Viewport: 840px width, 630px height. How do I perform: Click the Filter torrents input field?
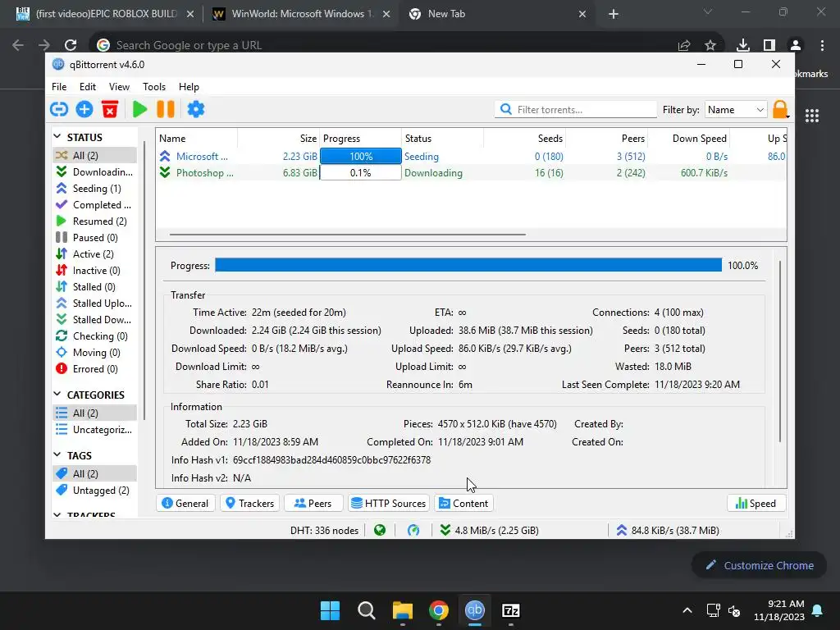pos(575,109)
